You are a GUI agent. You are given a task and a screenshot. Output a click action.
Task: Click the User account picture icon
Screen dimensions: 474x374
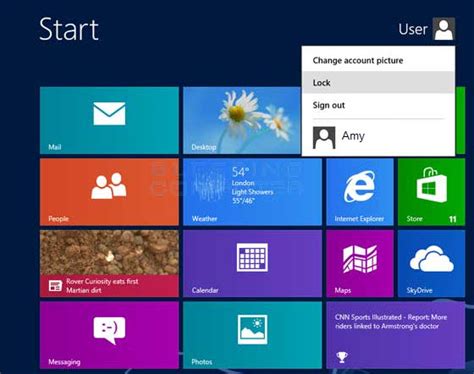click(x=444, y=29)
